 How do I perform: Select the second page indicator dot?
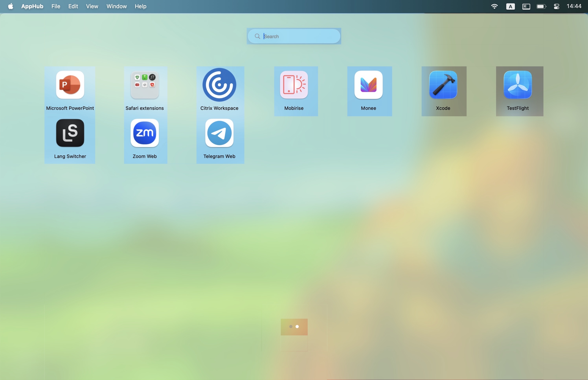click(x=297, y=327)
